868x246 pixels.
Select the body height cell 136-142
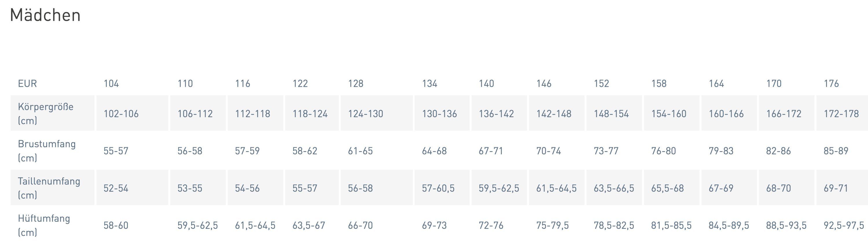496,113
